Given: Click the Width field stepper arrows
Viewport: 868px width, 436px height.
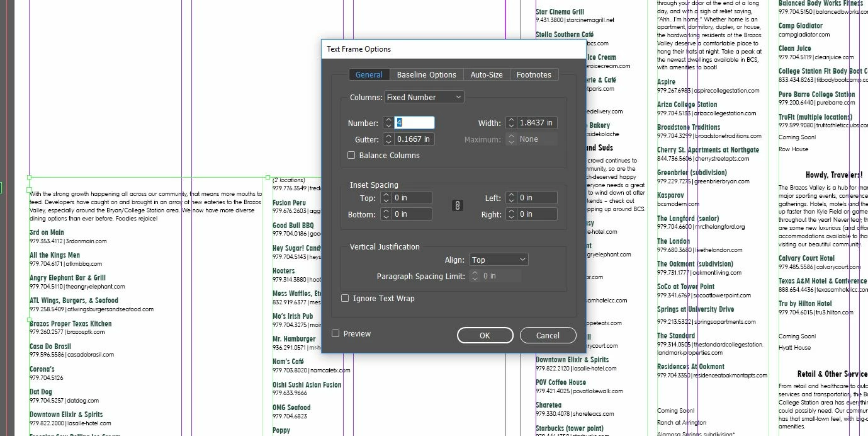Looking at the screenshot, I should point(512,123).
